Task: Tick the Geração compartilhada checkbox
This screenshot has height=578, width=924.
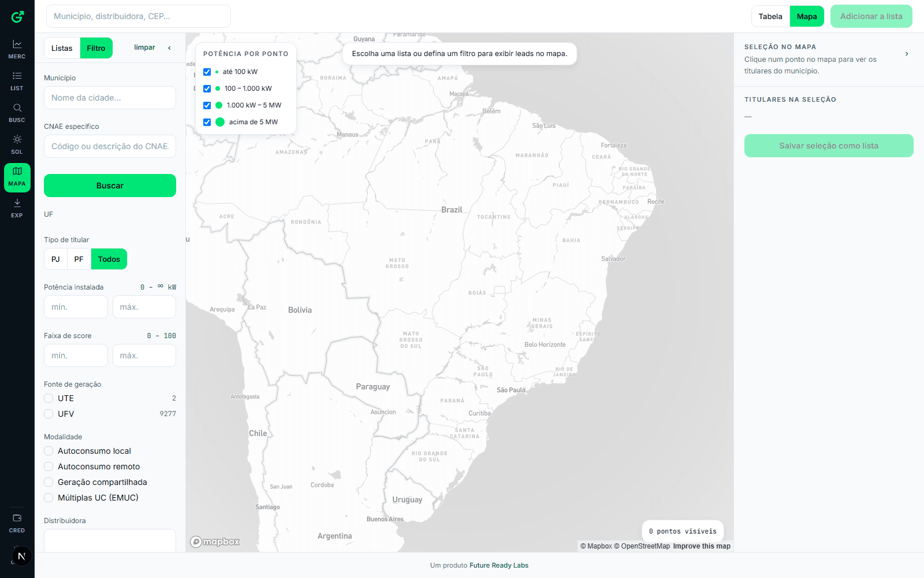Action: click(49, 482)
